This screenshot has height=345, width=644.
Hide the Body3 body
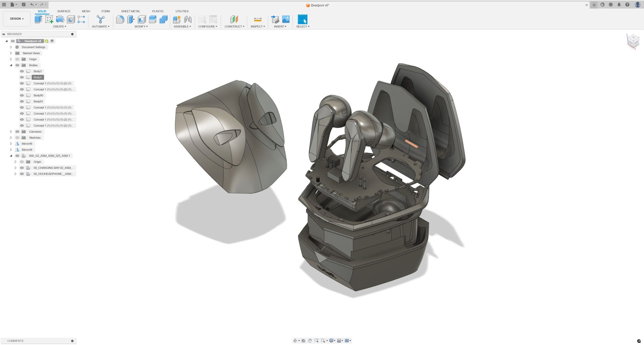click(x=22, y=71)
